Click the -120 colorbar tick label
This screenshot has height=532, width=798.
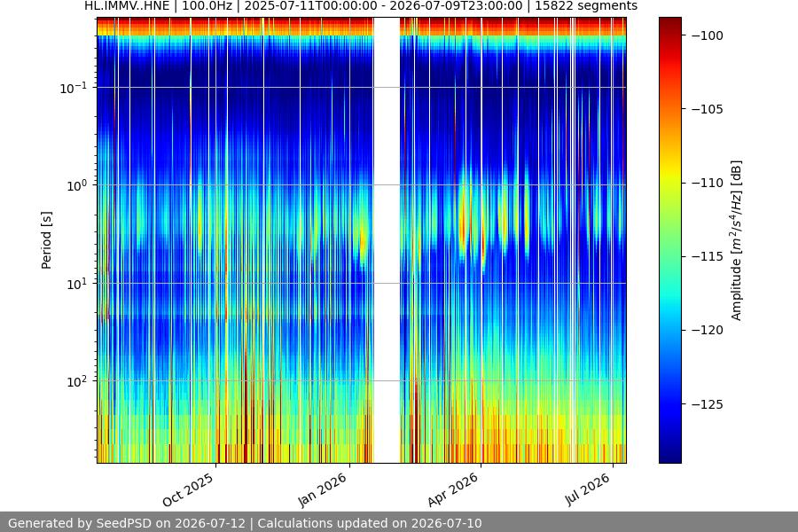pos(708,331)
